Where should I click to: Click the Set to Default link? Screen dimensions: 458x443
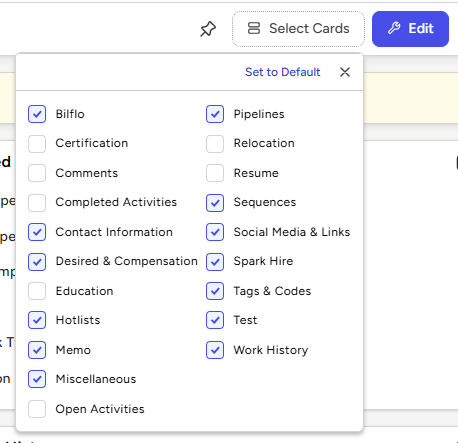coord(283,72)
